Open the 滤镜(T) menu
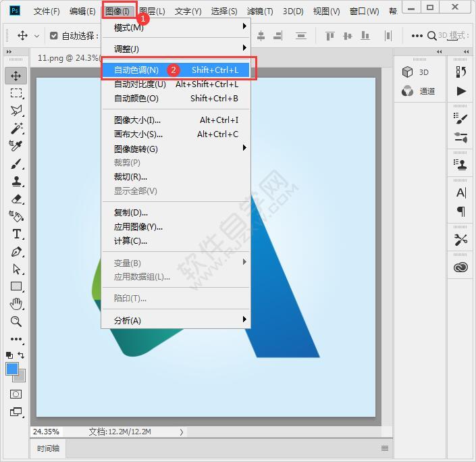Image resolution: width=476 pixels, height=462 pixels. point(260,11)
